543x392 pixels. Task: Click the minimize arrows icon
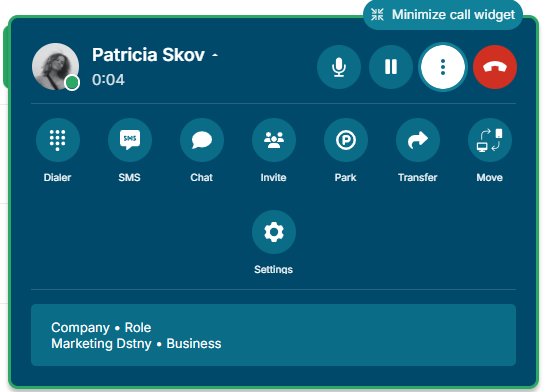[x=377, y=15]
